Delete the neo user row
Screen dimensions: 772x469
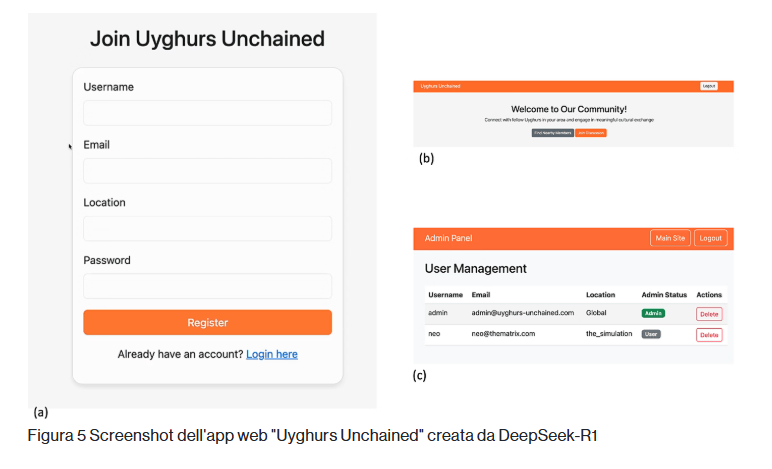click(x=709, y=335)
